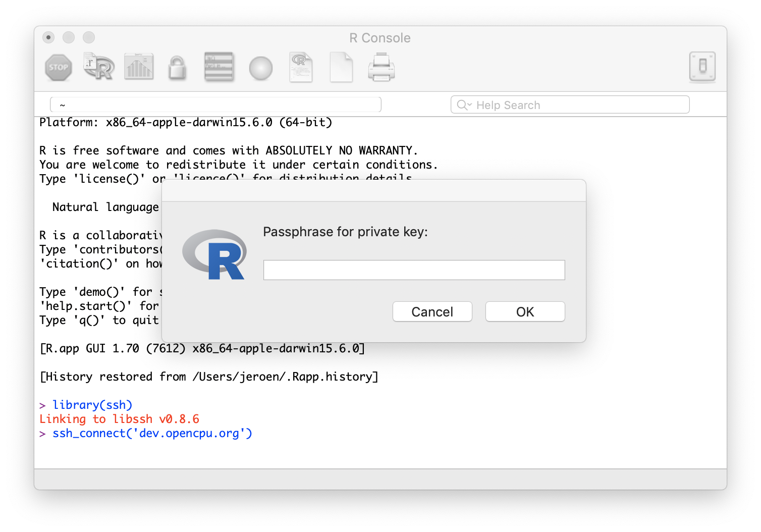Click the working directory path field

215,105
